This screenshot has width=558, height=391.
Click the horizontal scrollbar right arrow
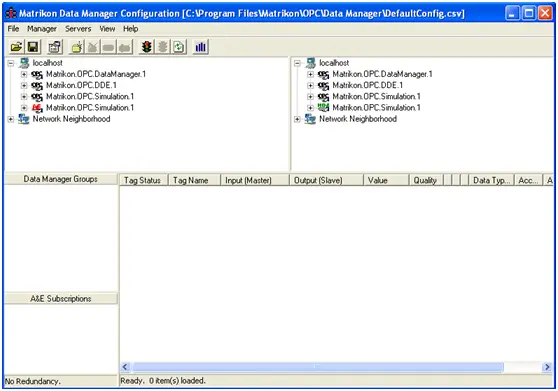pyautogui.click(x=547, y=367)
